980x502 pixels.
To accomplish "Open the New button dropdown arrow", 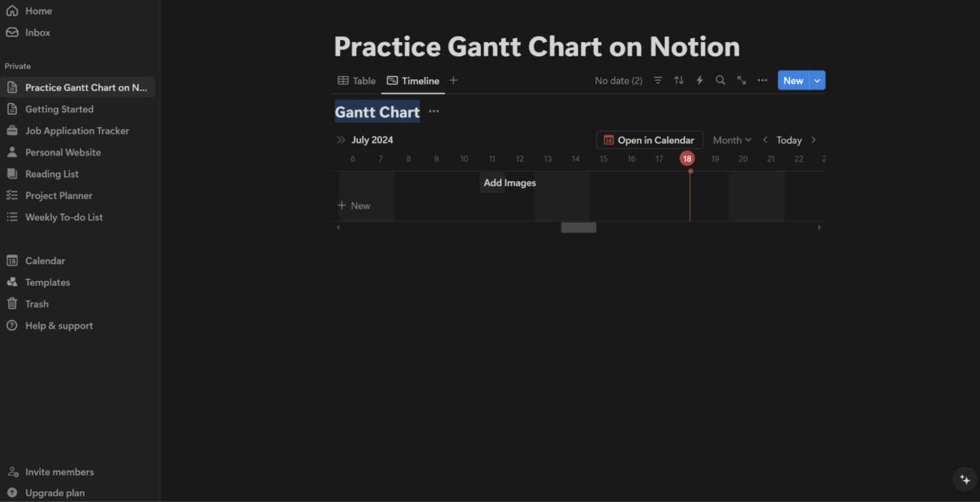I will [x=817, y=80].
